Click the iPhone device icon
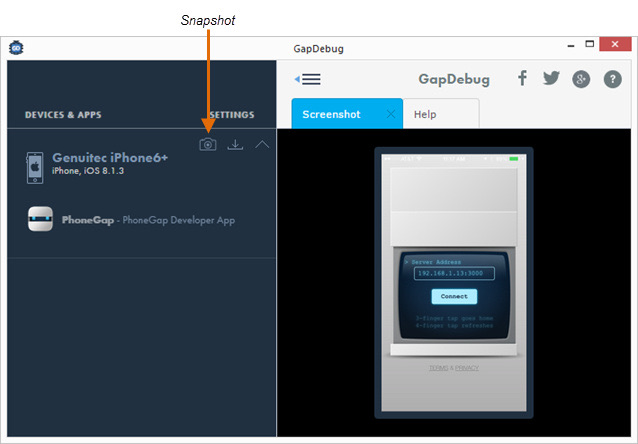 [x=35, y=168]
